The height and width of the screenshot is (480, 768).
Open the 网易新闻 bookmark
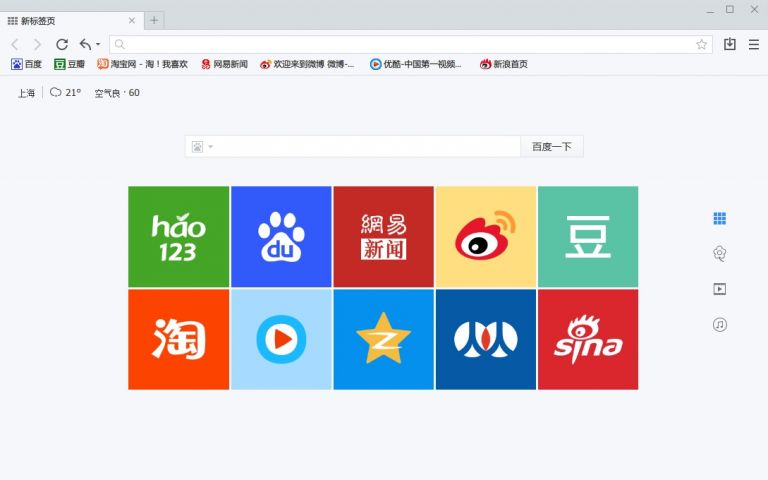(x=225, y=64)
